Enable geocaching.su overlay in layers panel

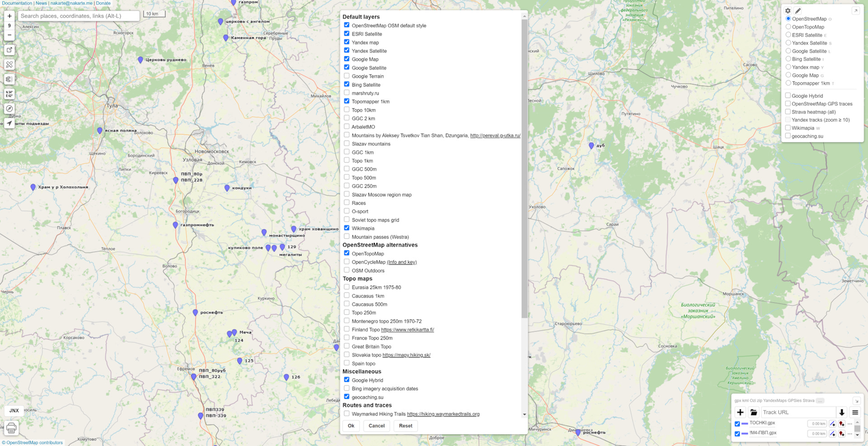point(788,136)
